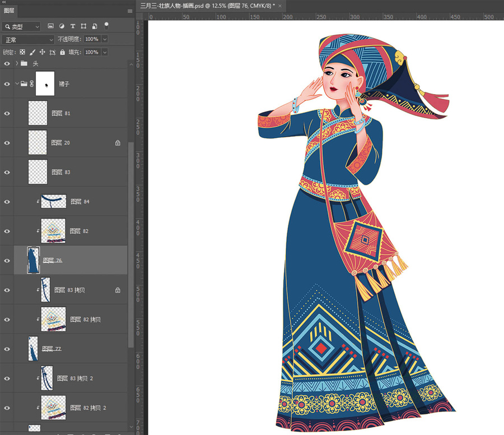Select layer 图层 77

(x=71, y=349)
